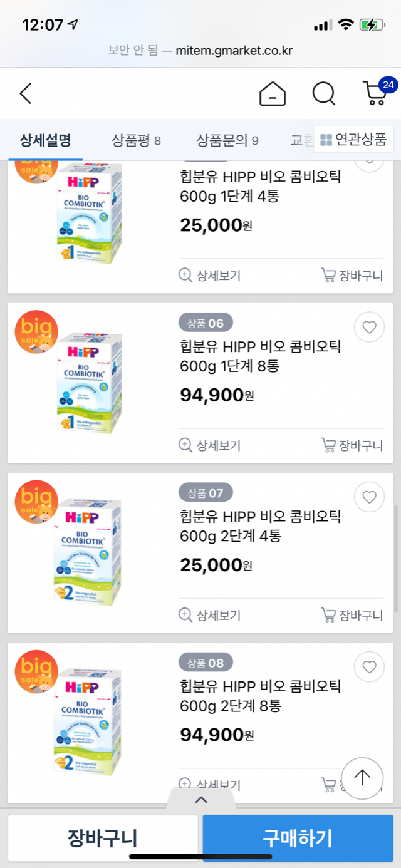Tap the back arrow icon
This screenshot has width=401, height=868.
tap(26, 94)
